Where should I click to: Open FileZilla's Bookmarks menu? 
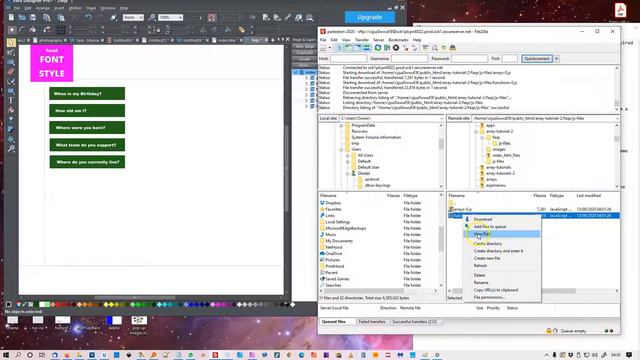coord(398,40)
